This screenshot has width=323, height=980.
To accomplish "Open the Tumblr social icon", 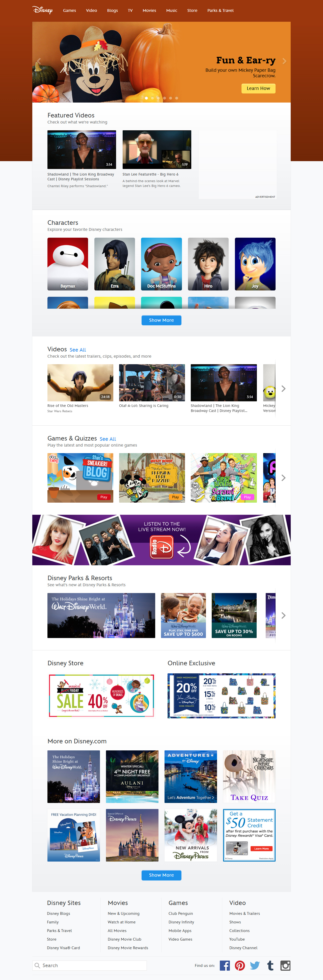I will [x=270, y=966].
